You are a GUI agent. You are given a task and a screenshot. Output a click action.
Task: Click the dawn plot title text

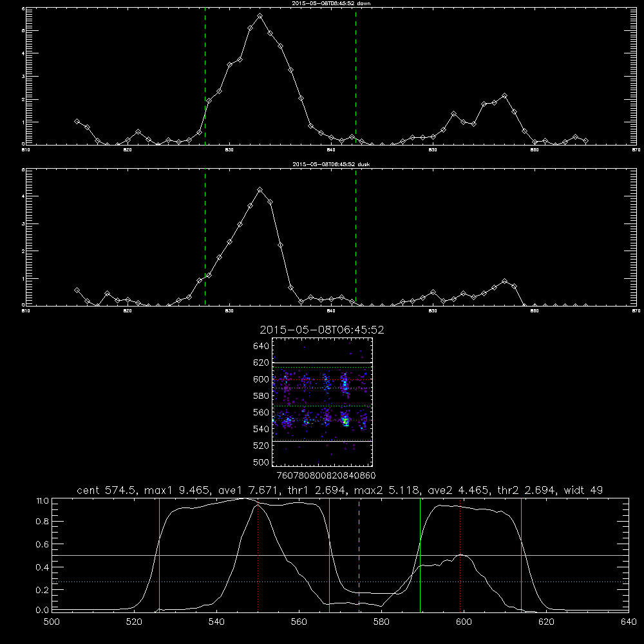tap(331, 3)
